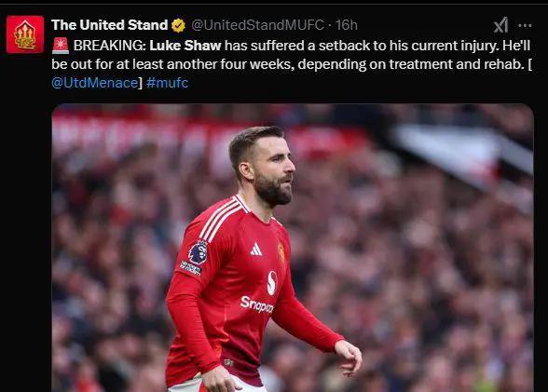The height and width of the screenshot is (392, 548).
Task: Open the three-dot more options menu
Action: (525, 25)
